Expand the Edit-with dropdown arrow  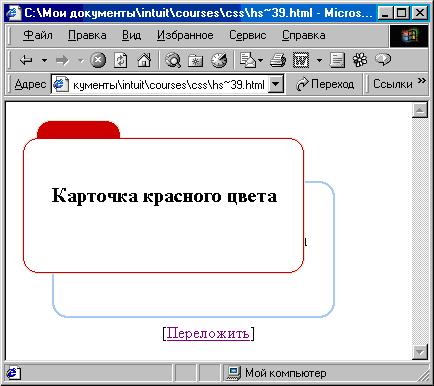[x=319, y=61]
